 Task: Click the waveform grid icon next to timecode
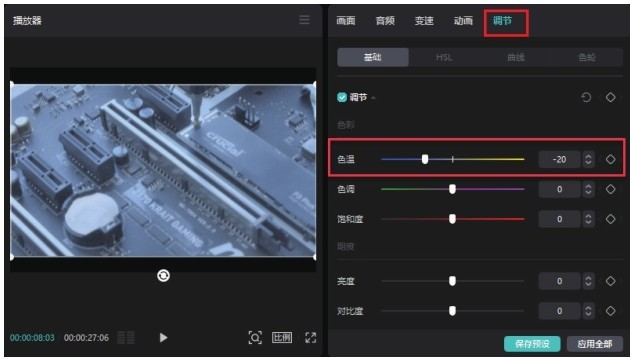click(x=126, y=337)
